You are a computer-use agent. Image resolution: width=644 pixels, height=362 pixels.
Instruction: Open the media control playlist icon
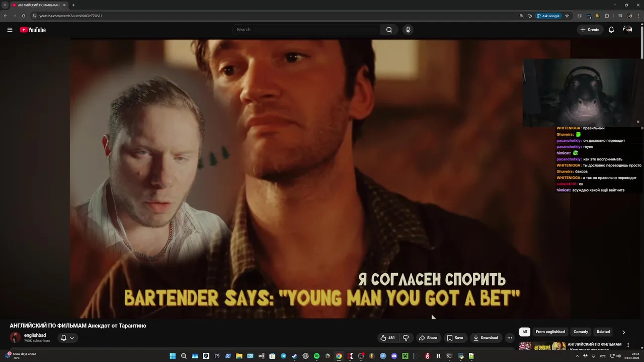click(620, 16)
